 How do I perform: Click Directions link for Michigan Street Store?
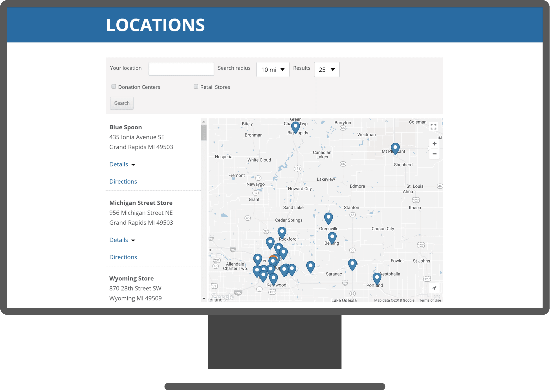123,256
